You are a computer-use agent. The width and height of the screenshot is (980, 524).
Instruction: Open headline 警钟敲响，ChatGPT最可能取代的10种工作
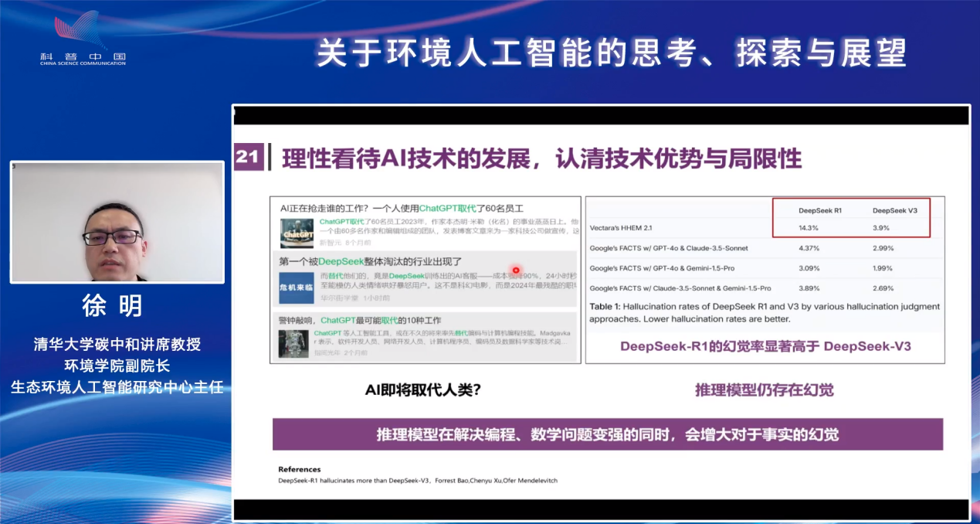coord(360,320)
